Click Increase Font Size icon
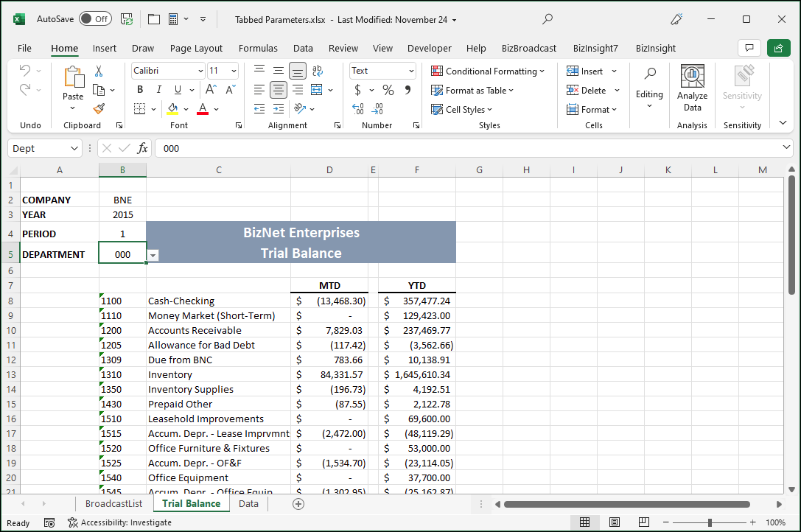 (211, 90)
